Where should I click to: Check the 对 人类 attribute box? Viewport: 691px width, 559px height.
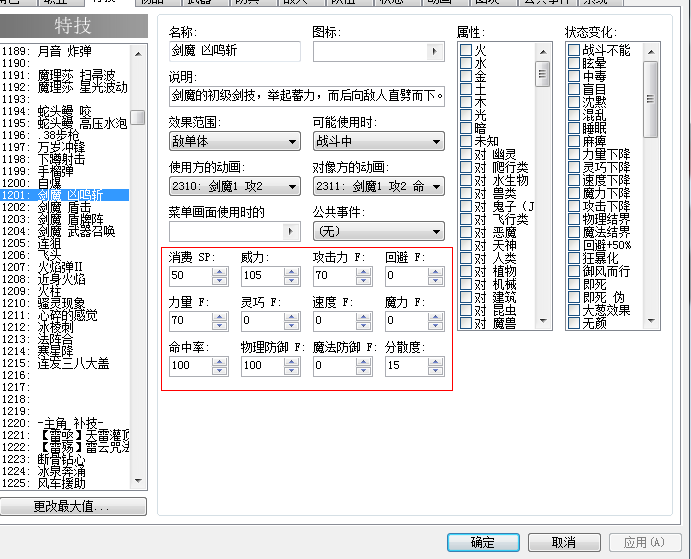pos(466,258)
